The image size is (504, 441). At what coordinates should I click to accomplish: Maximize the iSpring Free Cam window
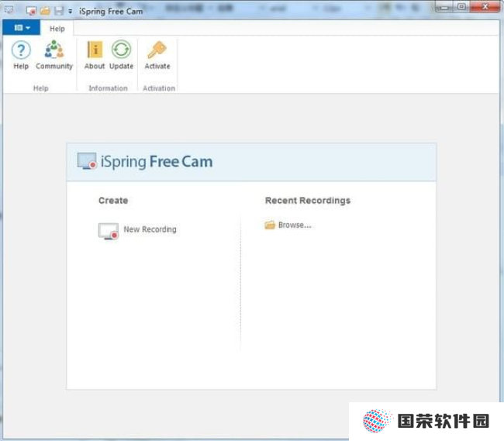pos(461,7)
